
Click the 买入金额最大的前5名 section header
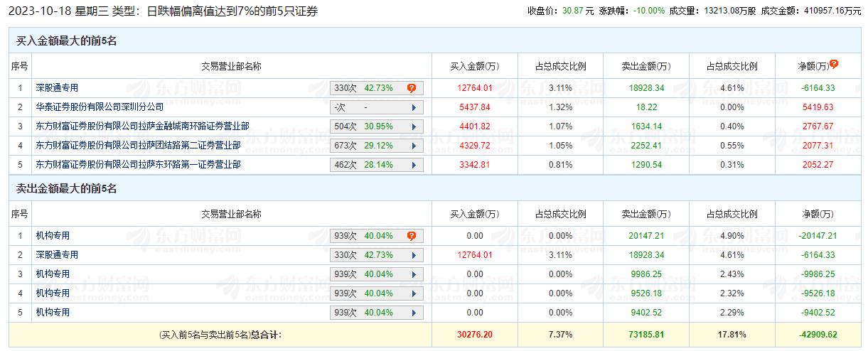(x=67, y=41)
